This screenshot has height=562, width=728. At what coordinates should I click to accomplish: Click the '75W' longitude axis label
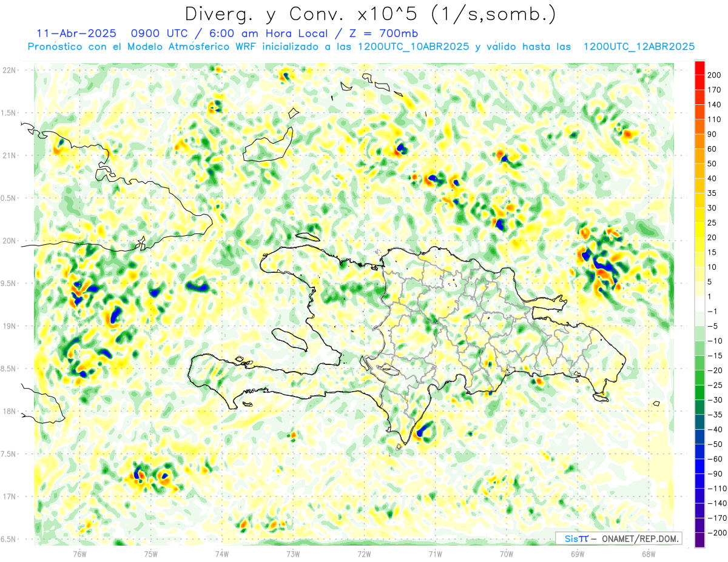click(x=151, y=554)
